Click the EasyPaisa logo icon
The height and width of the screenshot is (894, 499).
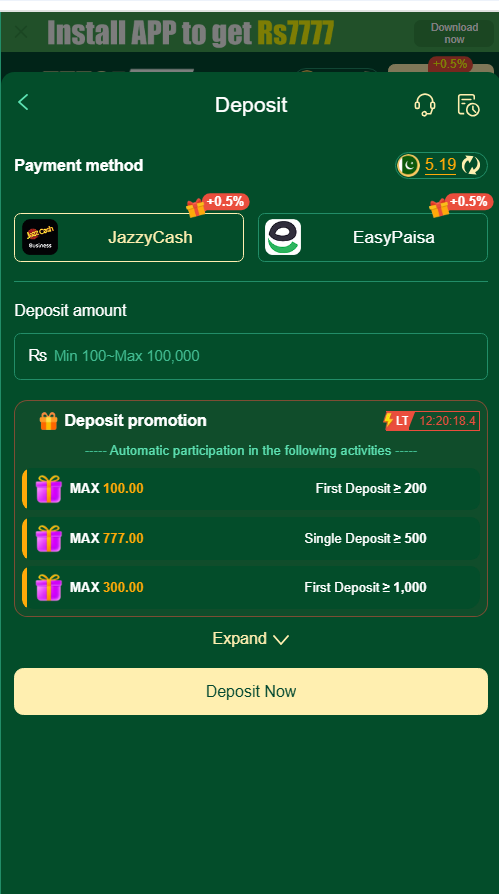pos(283,237)
